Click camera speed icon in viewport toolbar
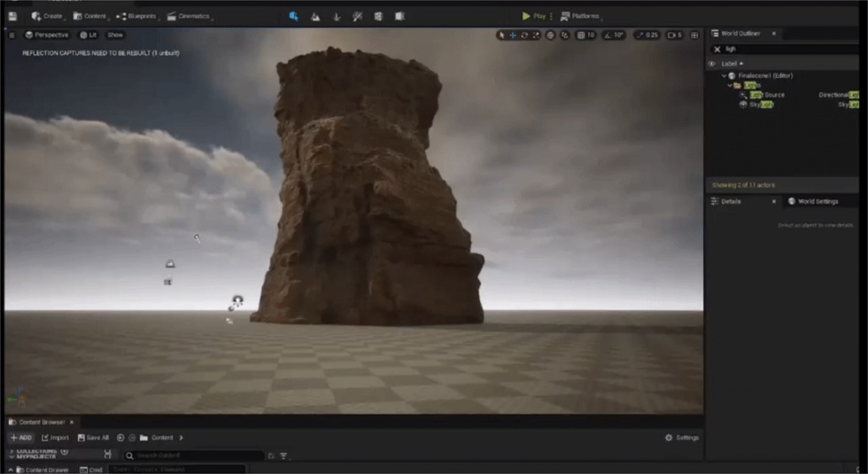 674,35
